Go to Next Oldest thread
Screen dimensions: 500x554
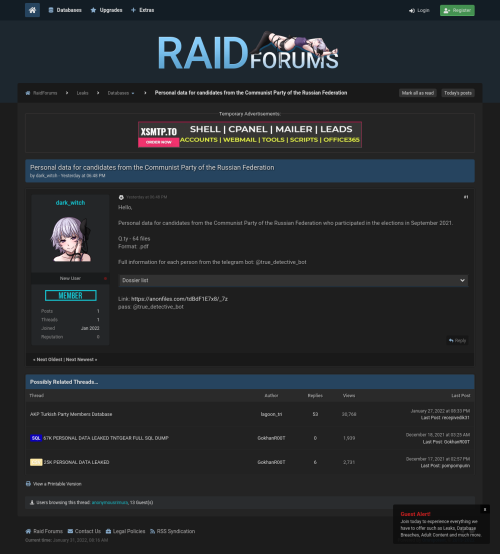(x=48, y=360)
